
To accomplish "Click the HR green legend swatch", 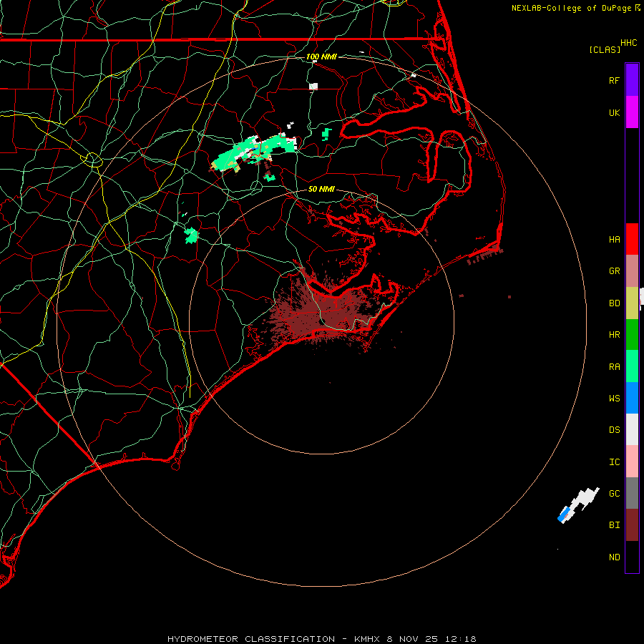I will (632, 335).
